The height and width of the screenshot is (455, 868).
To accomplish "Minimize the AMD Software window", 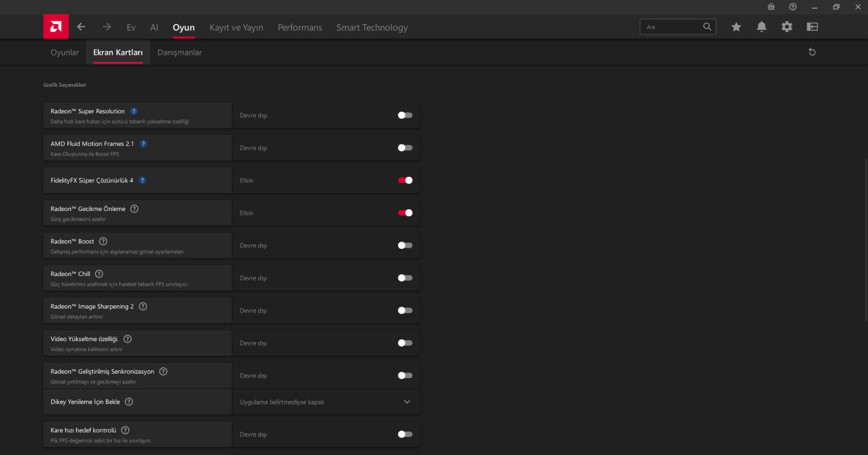I will [x=814, y=7].
